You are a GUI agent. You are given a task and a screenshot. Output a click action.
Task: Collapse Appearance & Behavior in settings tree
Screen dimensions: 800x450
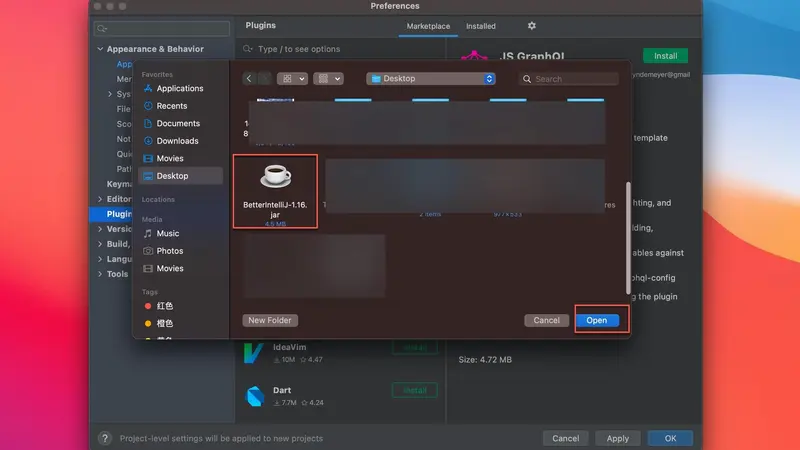(100, 49)
